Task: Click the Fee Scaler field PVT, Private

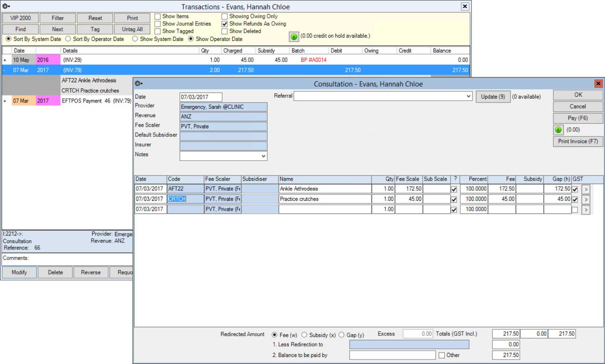Action: pyautogui.click(x=223, y=126)
